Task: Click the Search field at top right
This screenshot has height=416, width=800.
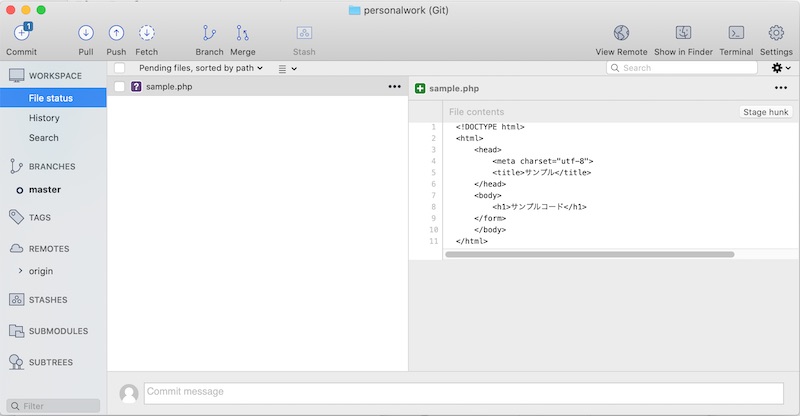Action: (x=682, y=68)
